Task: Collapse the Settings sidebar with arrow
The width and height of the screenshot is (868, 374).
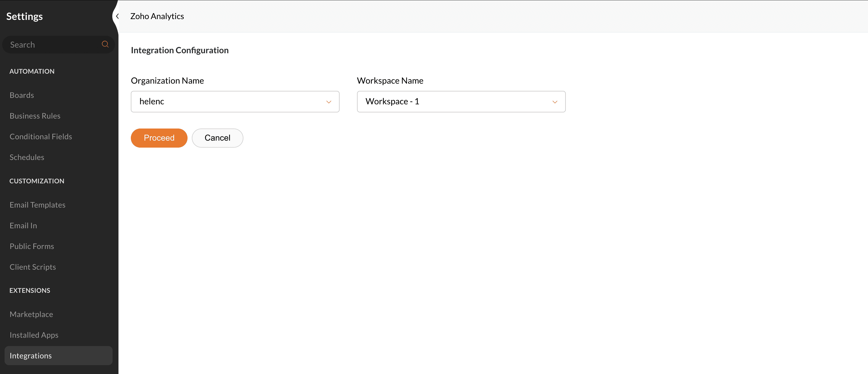Action: pos(117,16)
